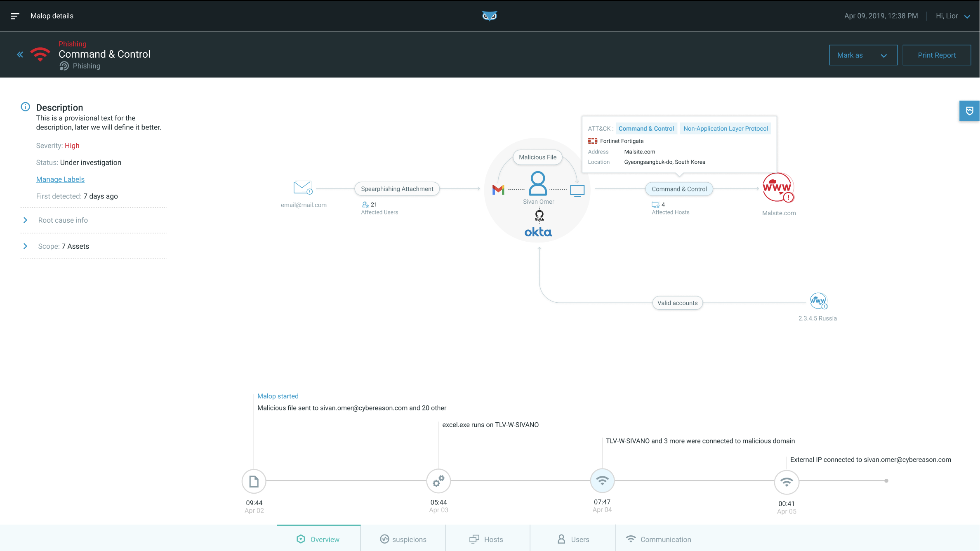Select the red Malsite.com WWW icon

(778, 188)
